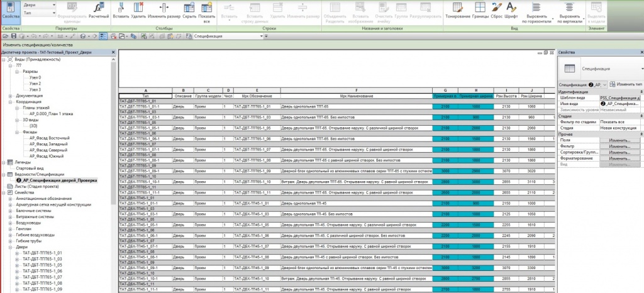Click Изменить button for Форматирование

pos(619,158)
